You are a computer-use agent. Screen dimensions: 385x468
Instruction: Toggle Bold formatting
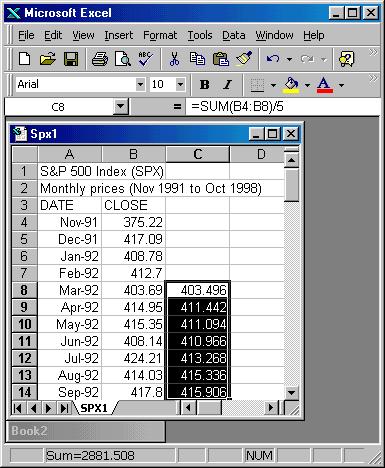pyautogui.click(x=204, y=85)
